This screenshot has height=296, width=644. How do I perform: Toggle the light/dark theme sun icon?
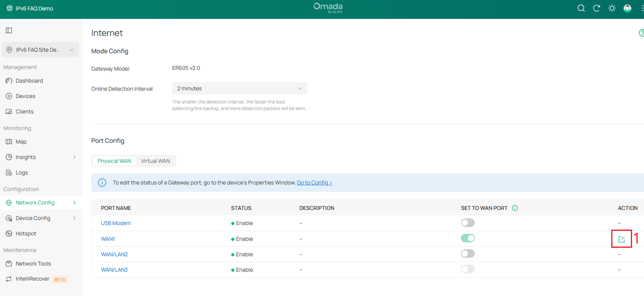(612, 8)
